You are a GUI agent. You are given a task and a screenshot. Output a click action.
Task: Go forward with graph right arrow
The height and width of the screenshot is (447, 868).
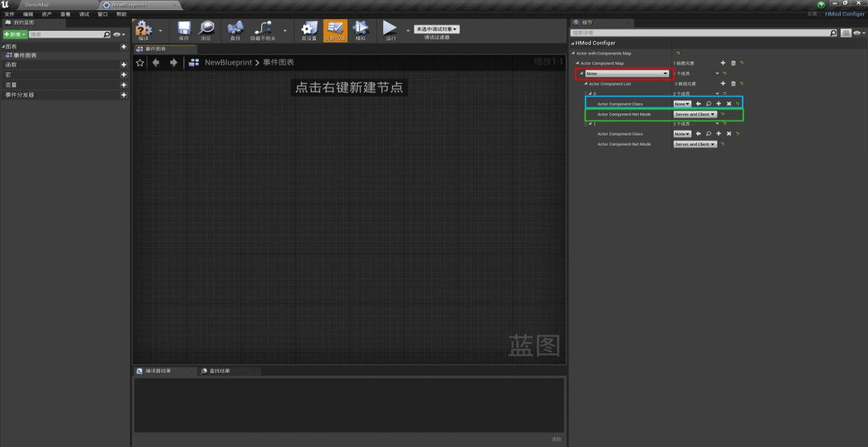tap(173, 62)
